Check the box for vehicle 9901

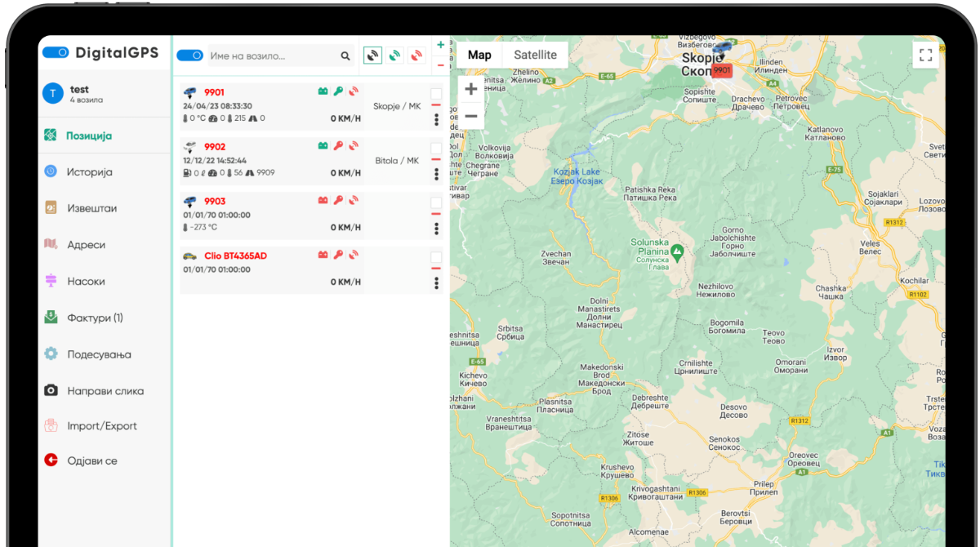tap(436, 94)
